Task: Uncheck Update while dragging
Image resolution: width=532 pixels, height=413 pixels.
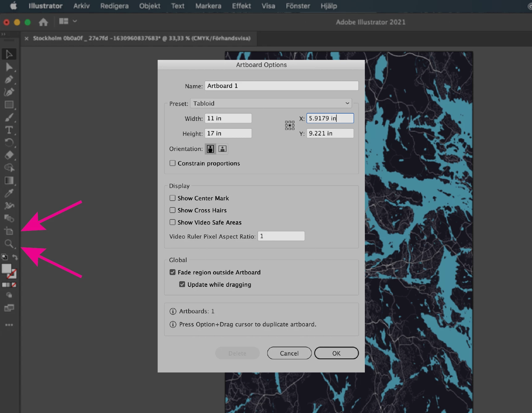Action: [182, 284]
